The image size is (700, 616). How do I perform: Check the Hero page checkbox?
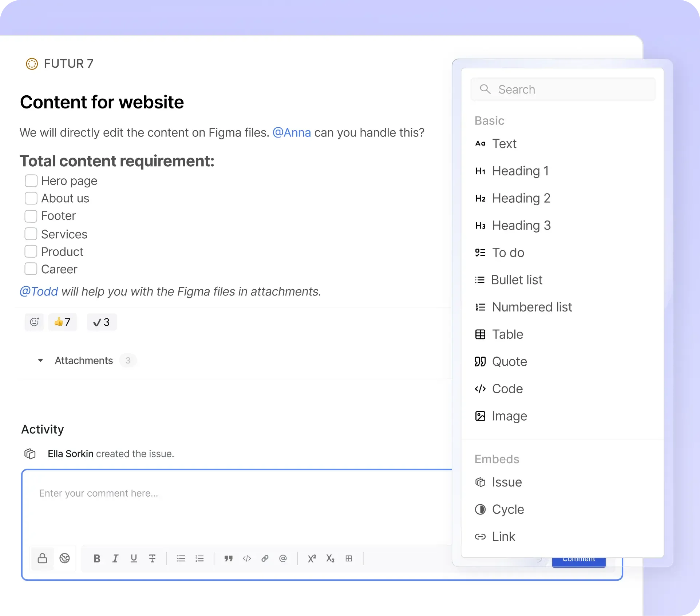(31, 181)
